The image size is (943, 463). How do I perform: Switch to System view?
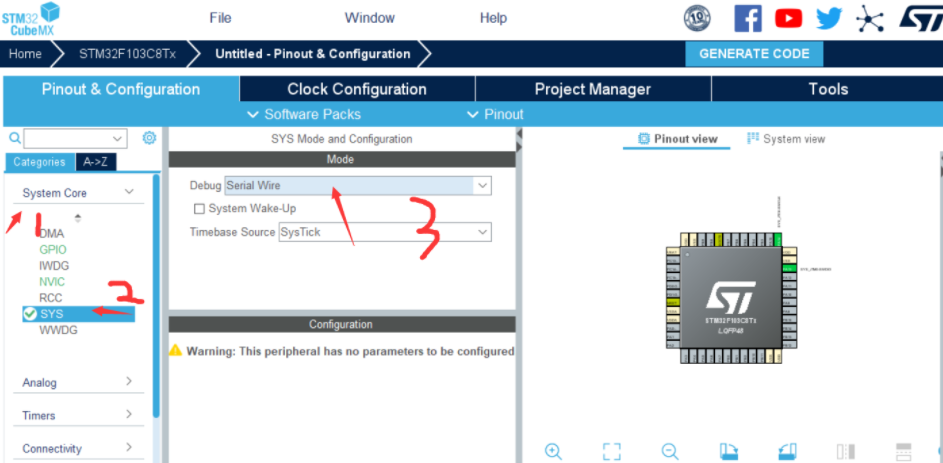coord(785,139)
